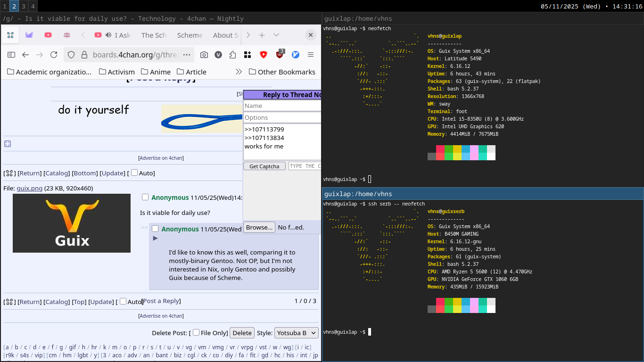Expand the plus box under the banner
The height and width of the screenshot is (362, 644).
8,144
